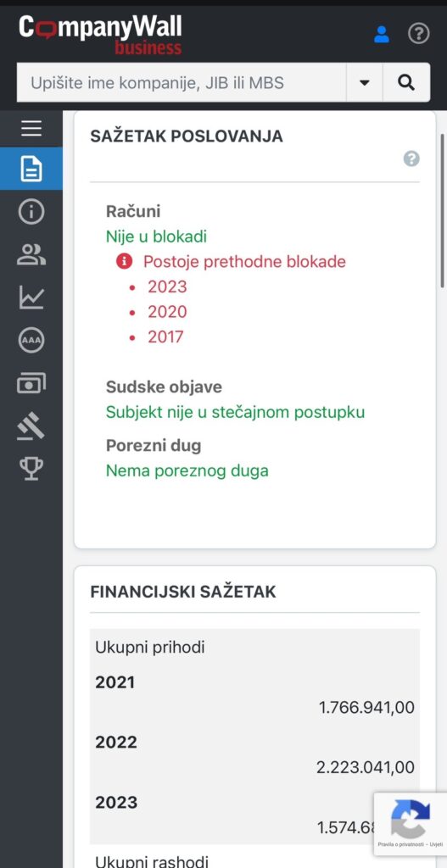The height and width of the screenshot is (868, 447).
Task: Open the info circle sidebar section
Action: [31, 211]
